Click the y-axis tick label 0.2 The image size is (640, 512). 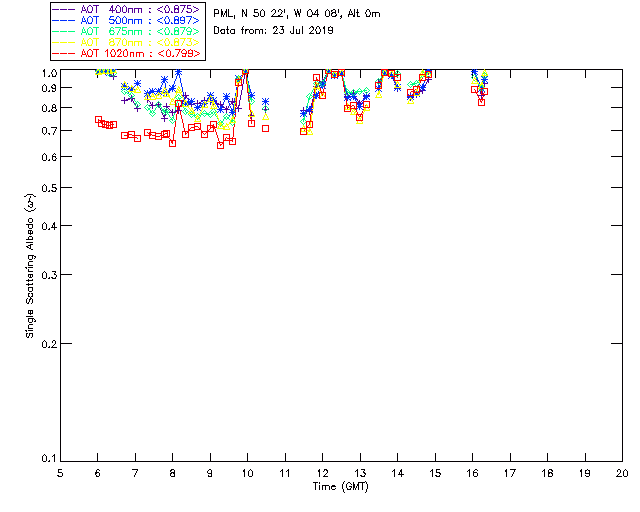(46, 343)
